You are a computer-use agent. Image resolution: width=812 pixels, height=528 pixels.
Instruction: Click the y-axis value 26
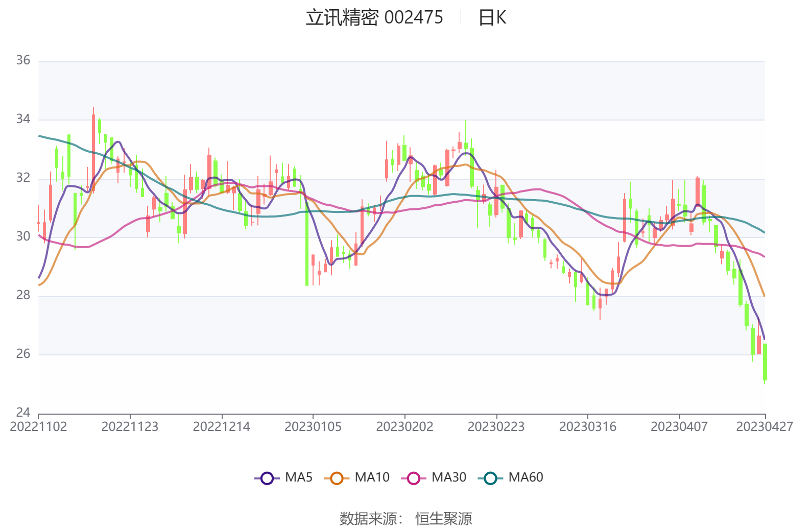pyautogui.click(x=23, y=354)
